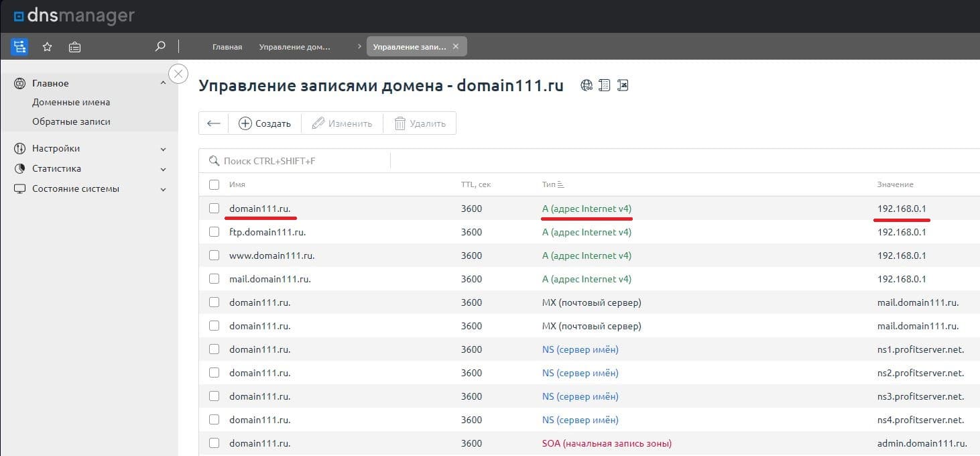Sort by the Значение column header
Screen dimensions: 980x456
895,184
